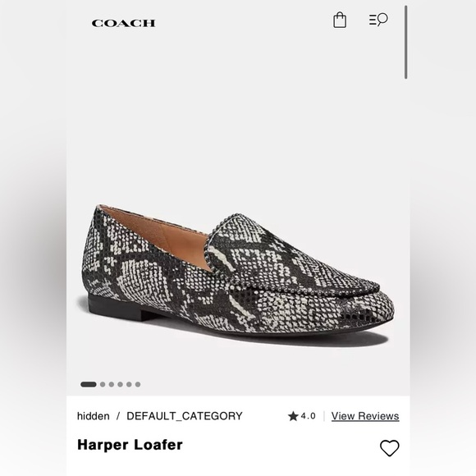Click the View Reviews link
This screenshot has width=476, height=476.
pos(365,416)
